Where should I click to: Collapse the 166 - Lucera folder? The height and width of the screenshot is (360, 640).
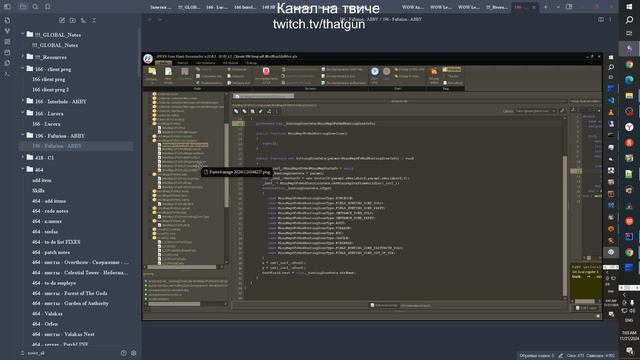(23, 113)
